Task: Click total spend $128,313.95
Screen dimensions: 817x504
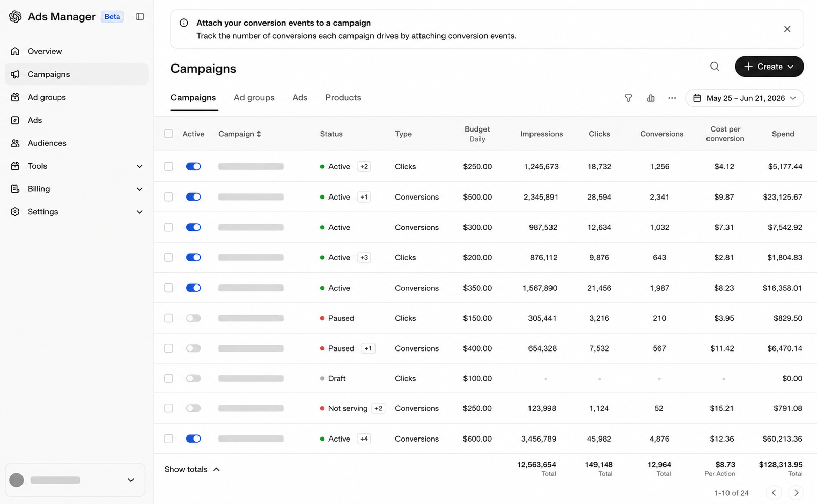Action: tap(781, 465)
